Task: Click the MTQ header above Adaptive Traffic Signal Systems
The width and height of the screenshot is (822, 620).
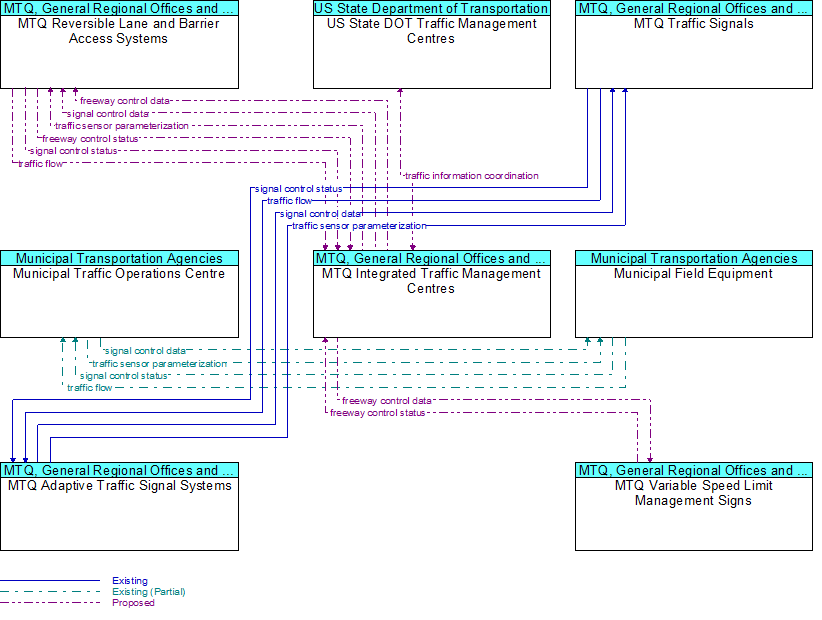Action: 120,470
